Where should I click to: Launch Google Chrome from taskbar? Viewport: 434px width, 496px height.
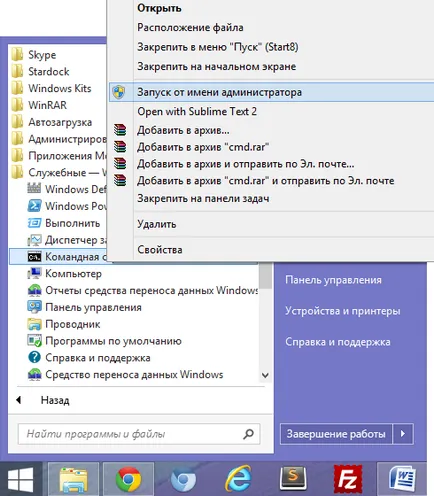128,479
